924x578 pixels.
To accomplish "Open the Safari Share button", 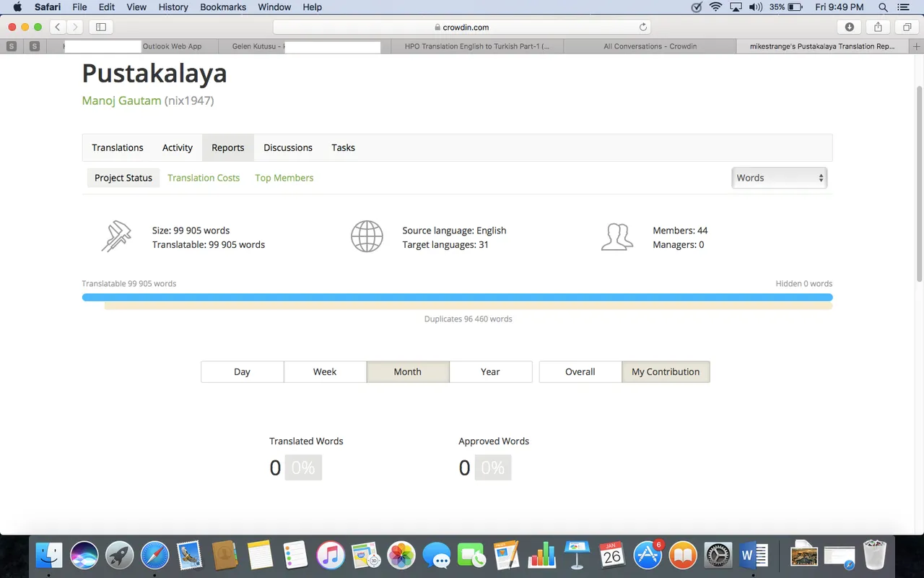I will point(878,27).
